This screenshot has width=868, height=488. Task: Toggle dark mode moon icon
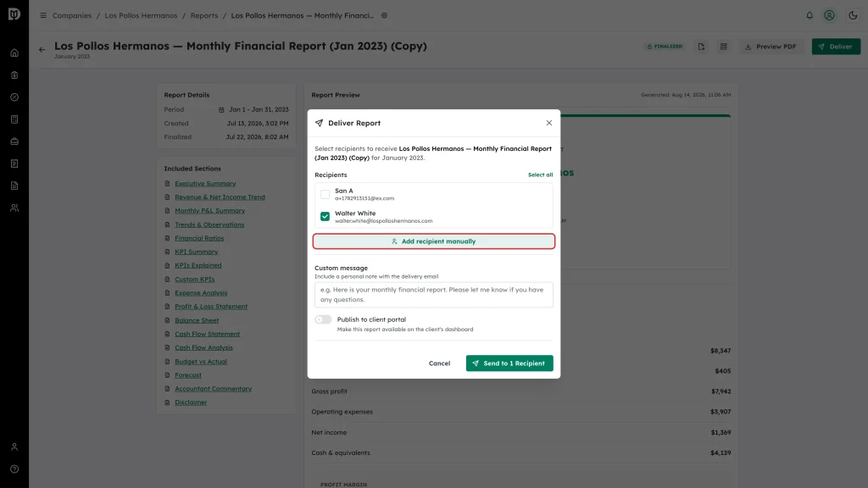tap(853, 15)
